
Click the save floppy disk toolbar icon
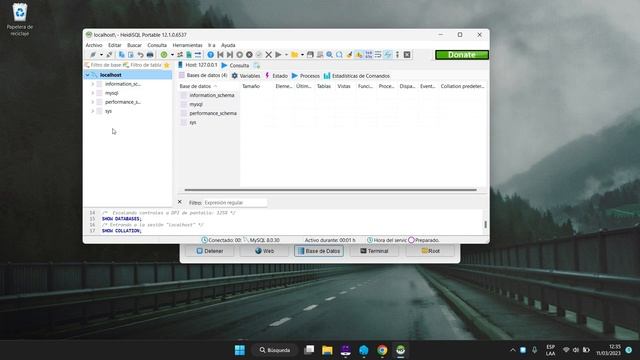point(310,55)
